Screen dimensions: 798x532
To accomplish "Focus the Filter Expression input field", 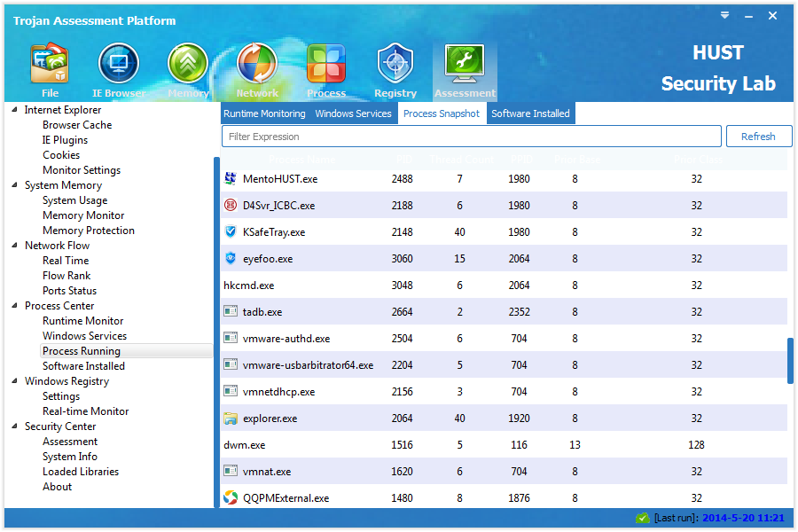I will [472, 137].
